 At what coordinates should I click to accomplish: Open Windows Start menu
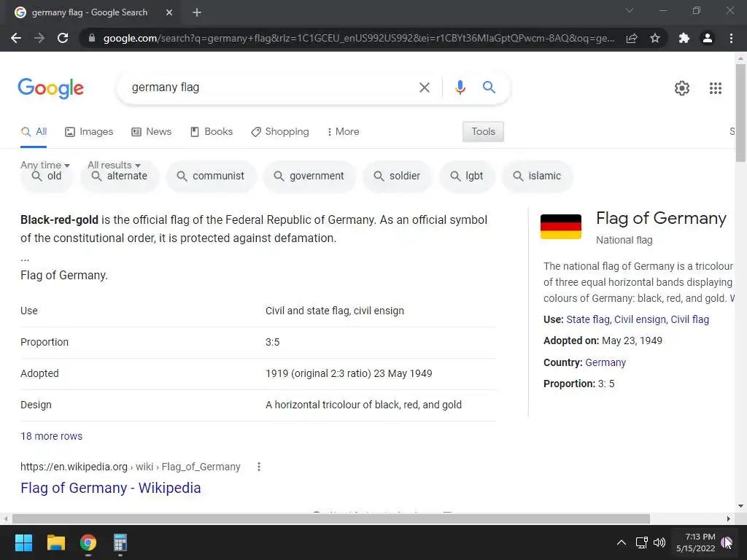[x=23, y=542]
